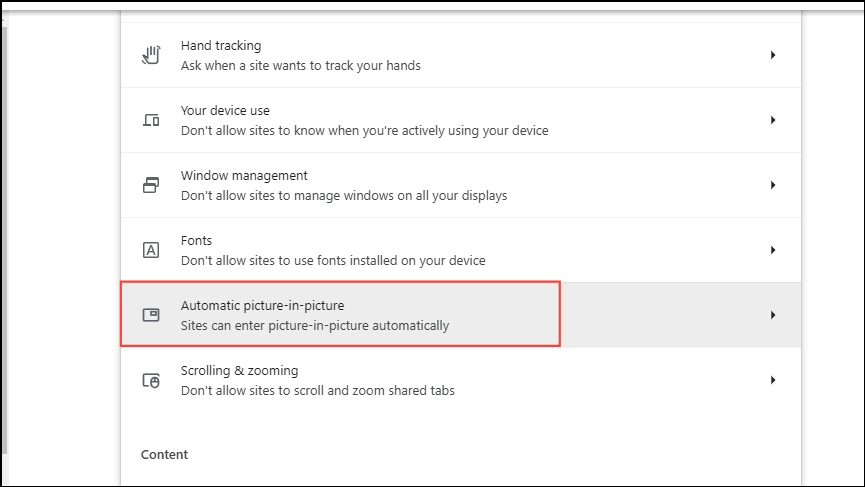Click the Your device use icon
865x487 pixels.
151,120
